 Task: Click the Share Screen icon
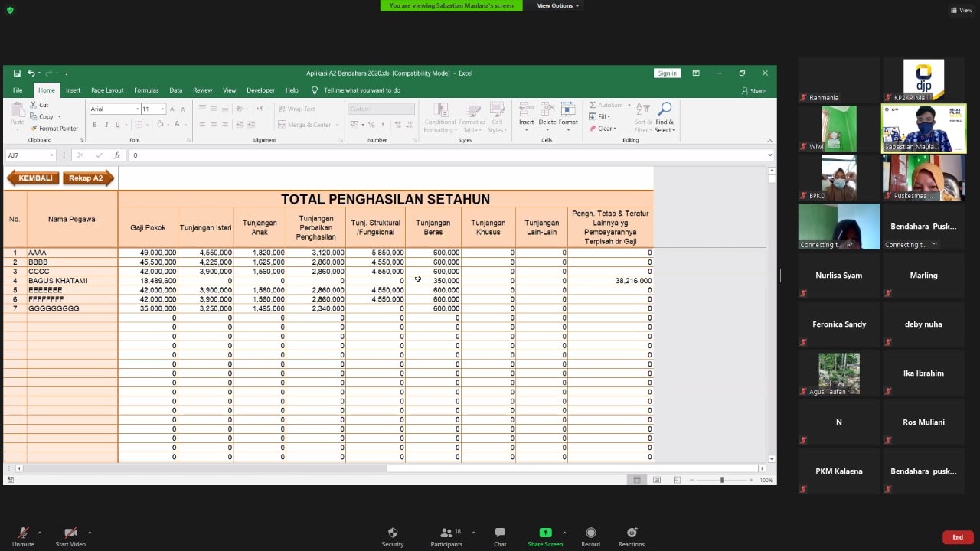(x=545, y=533)
